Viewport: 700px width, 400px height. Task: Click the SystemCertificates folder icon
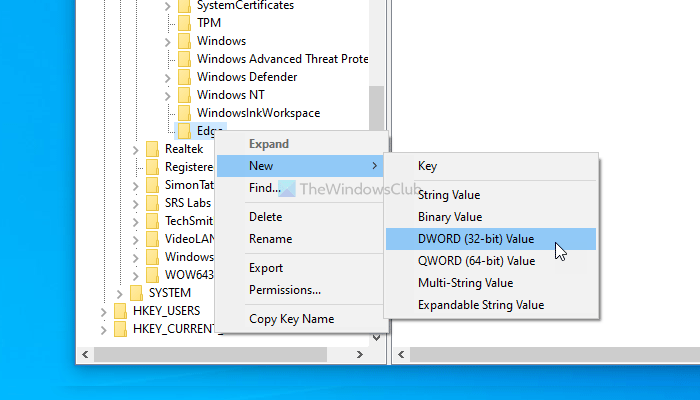tap(184, 6)
